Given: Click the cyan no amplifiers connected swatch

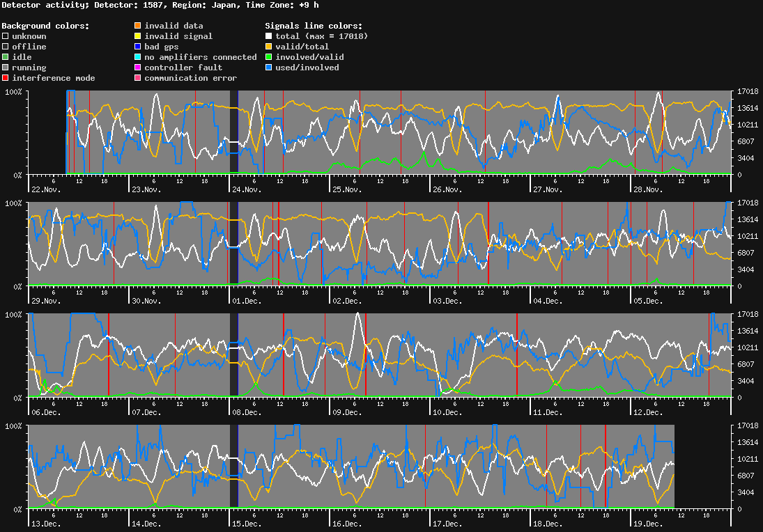Looking at the screenshot, I should pyautogui.click(x=138, y=57).
